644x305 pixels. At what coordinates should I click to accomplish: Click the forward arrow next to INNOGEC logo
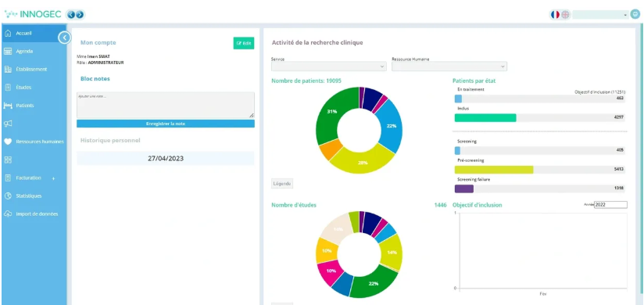[80, 15]
